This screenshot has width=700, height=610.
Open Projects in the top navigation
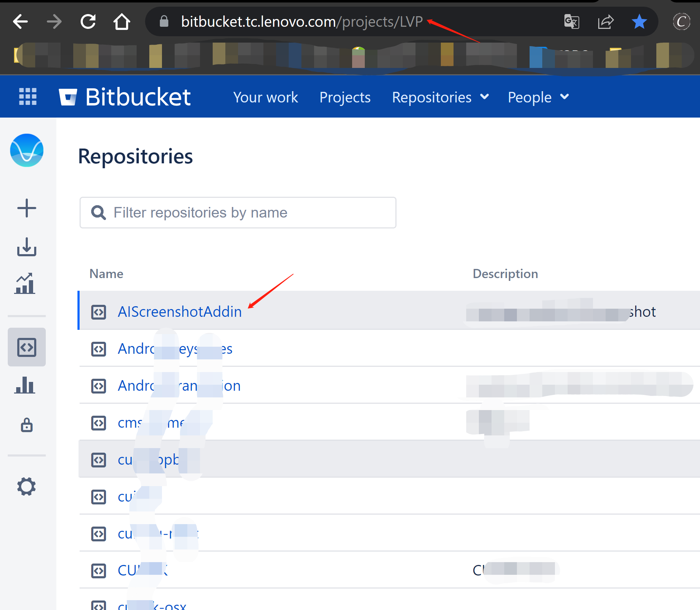point(345,98)
